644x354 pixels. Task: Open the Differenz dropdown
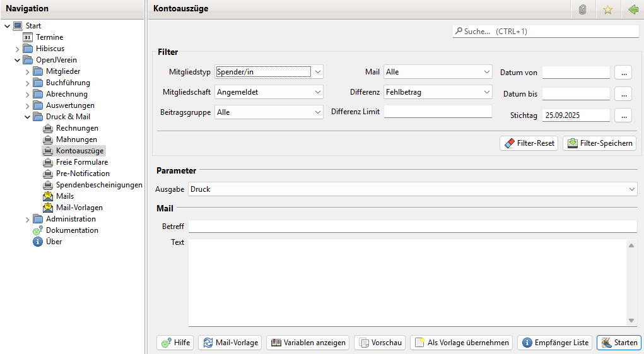[x=486, y=92]
